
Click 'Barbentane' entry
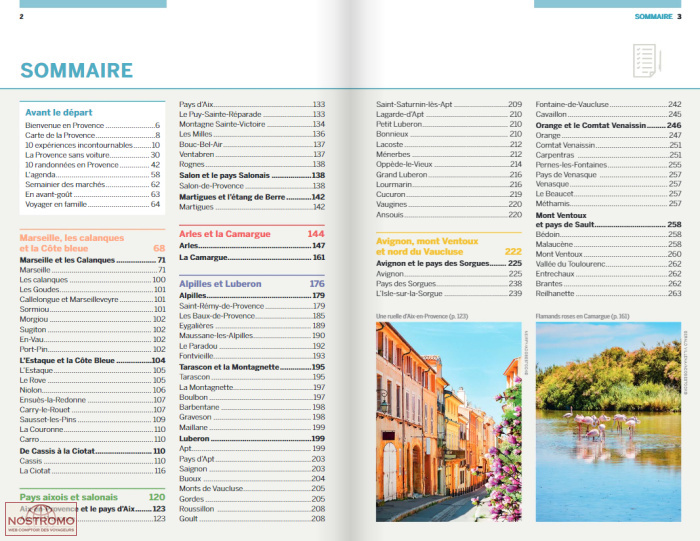[252, 407]
